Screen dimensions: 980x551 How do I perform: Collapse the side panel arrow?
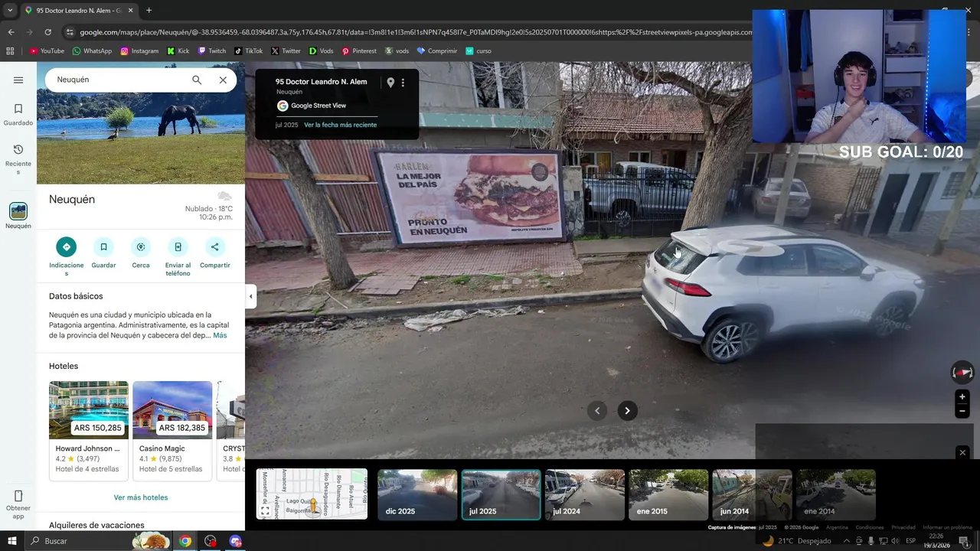tap(250, 296)
